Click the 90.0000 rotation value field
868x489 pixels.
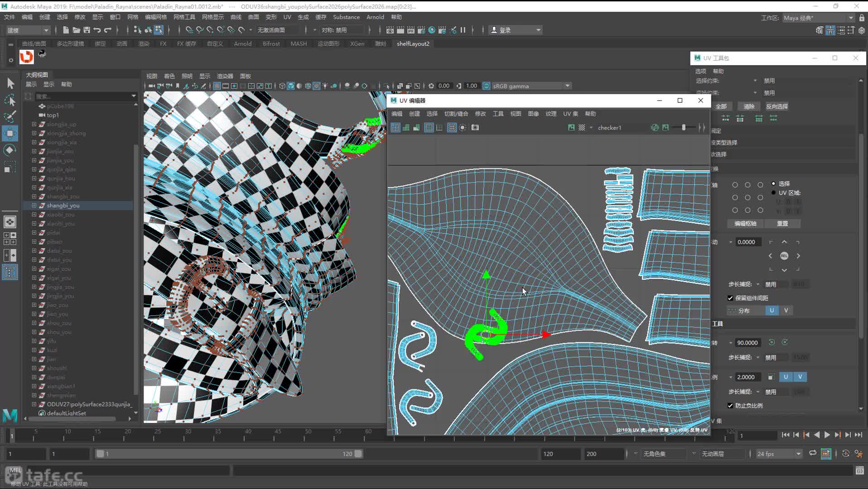pos(747,343)
